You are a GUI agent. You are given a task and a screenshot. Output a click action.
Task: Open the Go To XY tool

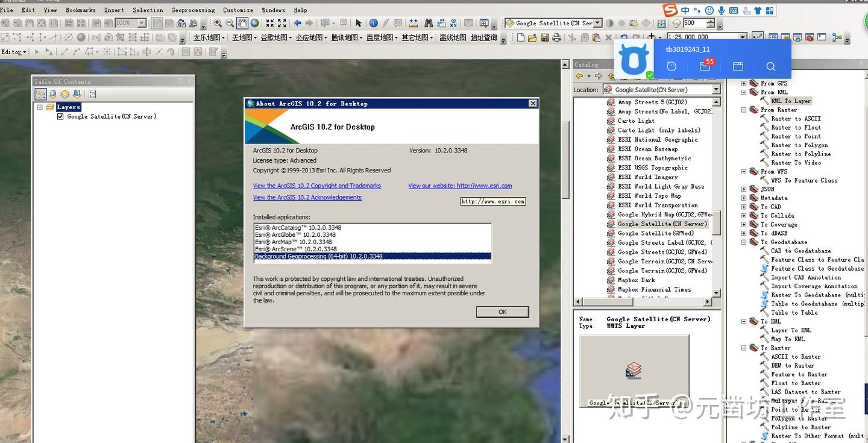click(x=454, y=23)
